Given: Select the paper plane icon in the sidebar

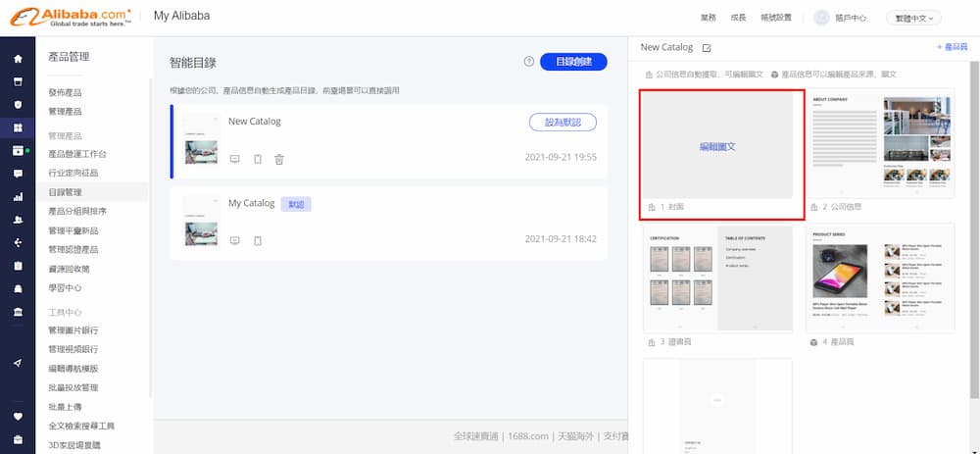Looking at the screenshot, I should coord(18,363).
